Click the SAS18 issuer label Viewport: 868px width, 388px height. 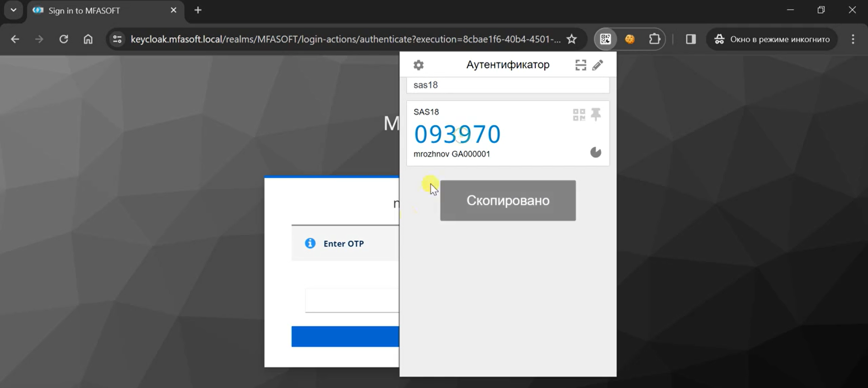tap(426, 112)
